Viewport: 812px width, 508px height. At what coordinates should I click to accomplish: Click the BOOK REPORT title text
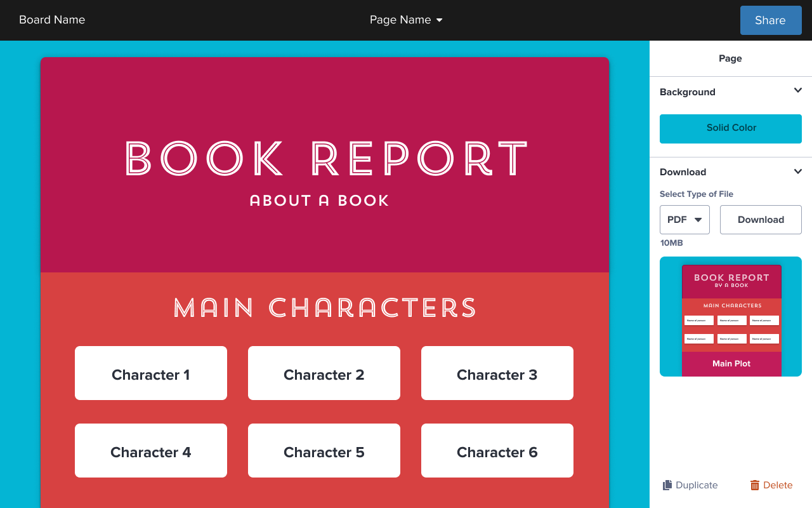(x=326, y=158)
